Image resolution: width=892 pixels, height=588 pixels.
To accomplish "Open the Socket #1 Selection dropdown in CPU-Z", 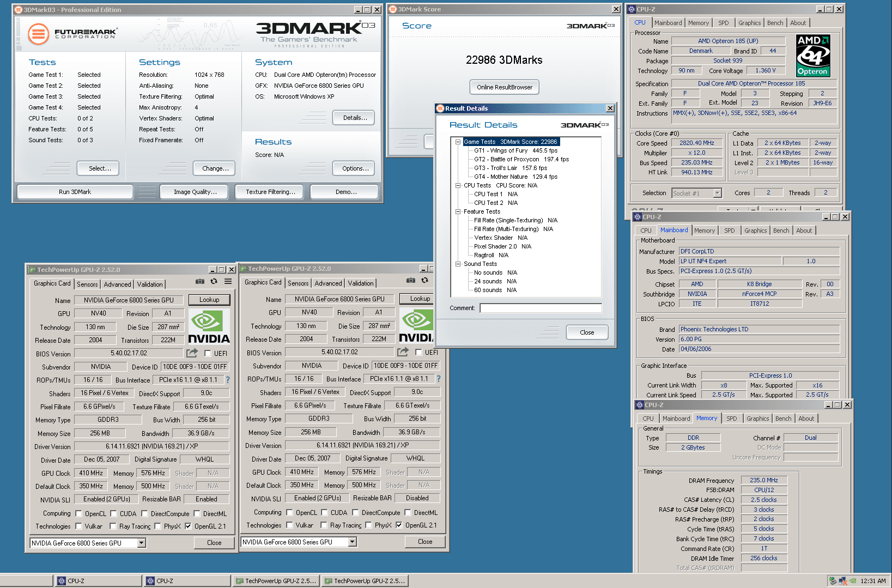I will pyautogui.click(x=717, y=193).
